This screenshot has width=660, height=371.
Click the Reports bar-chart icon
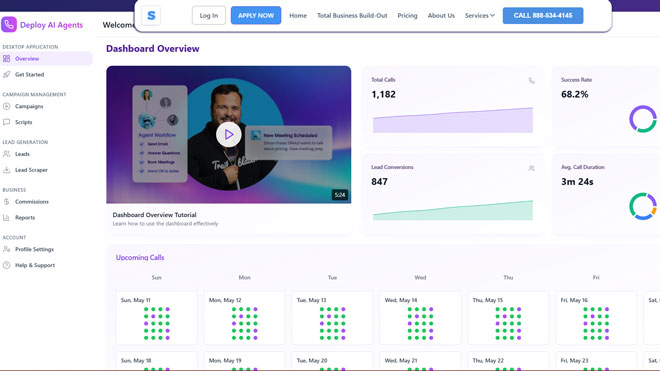pyautogui.click(x=6, y=218)
